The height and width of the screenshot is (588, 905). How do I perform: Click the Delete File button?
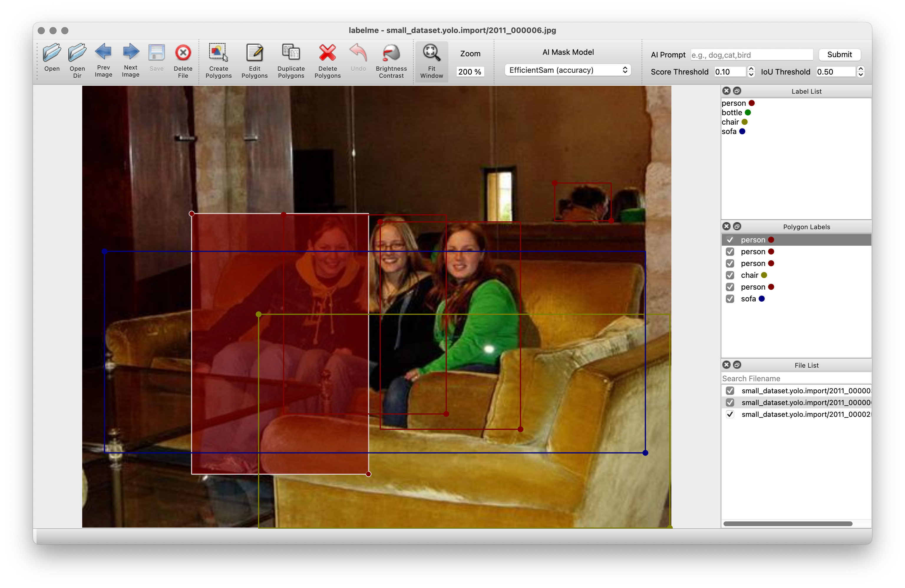183,53
